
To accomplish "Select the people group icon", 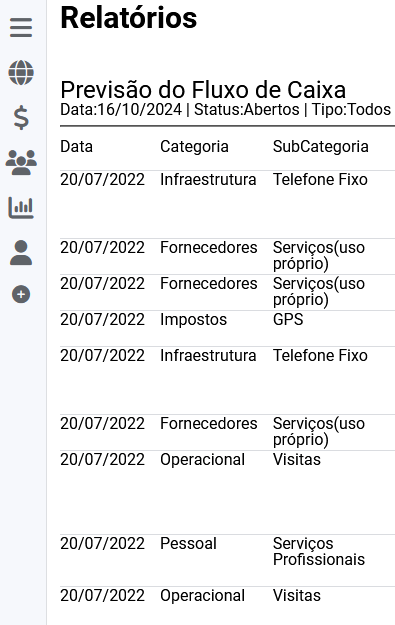I will [x=21, y=163].
